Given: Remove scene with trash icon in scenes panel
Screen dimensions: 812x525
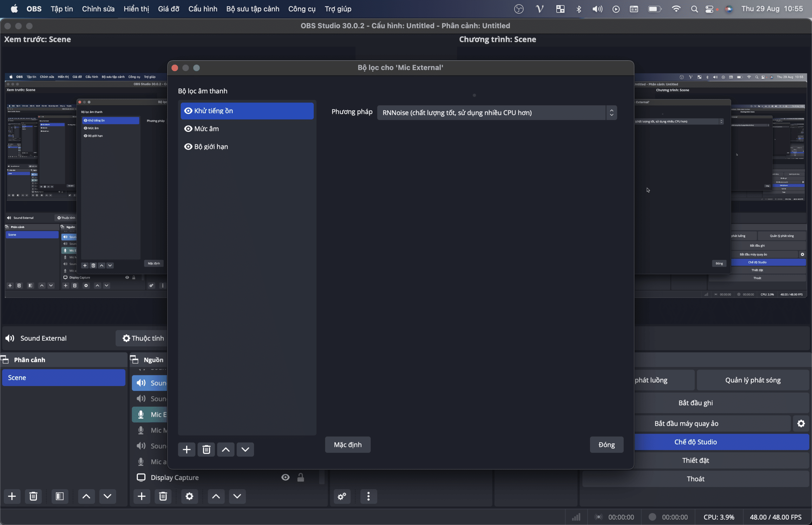Looking at the screenshot, I should coord(33,496).
